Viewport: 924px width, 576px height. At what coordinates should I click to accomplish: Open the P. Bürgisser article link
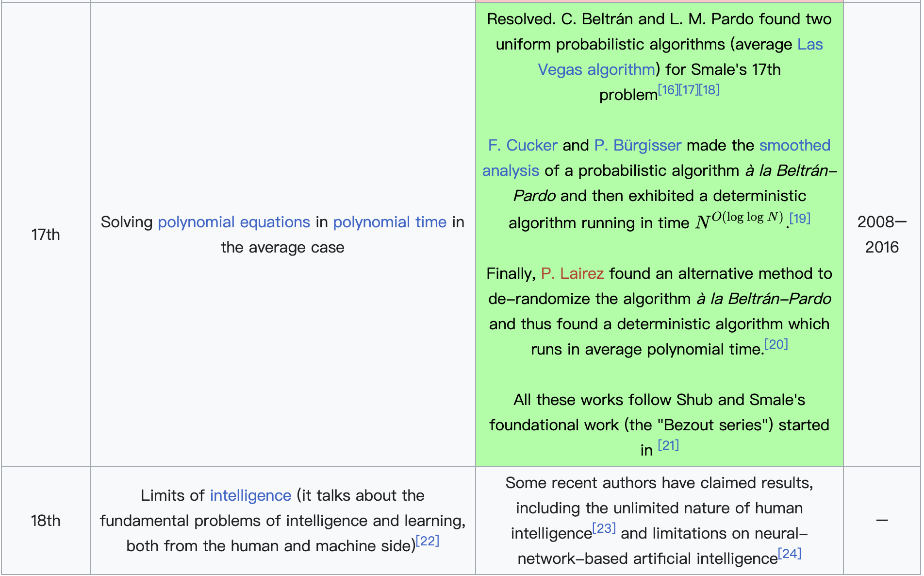click(x=638, y=145)
